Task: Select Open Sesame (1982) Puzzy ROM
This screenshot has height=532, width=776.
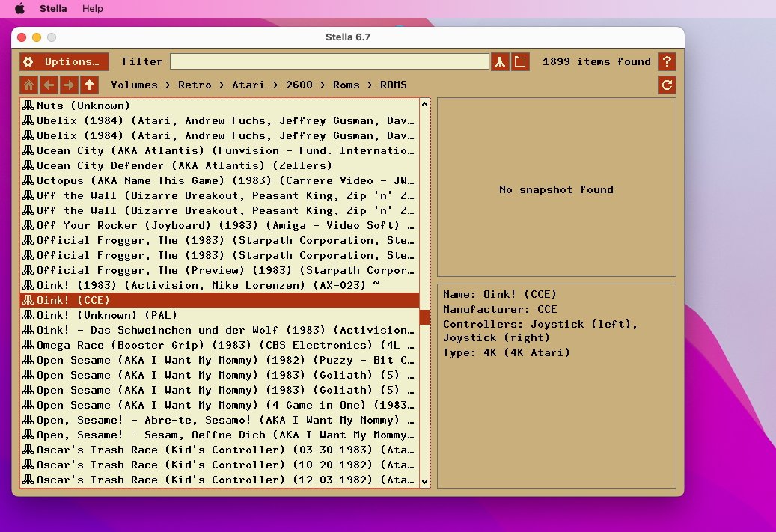Action: coord(219,360)
